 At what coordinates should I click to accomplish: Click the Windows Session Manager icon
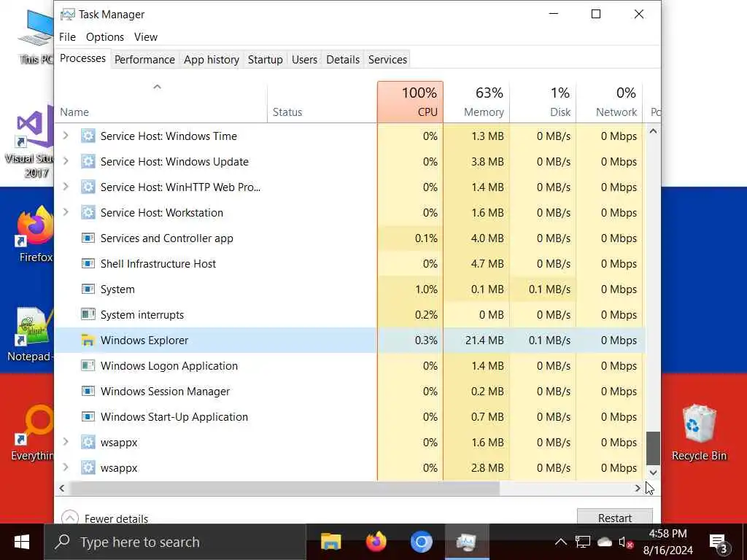pos(88,391)
